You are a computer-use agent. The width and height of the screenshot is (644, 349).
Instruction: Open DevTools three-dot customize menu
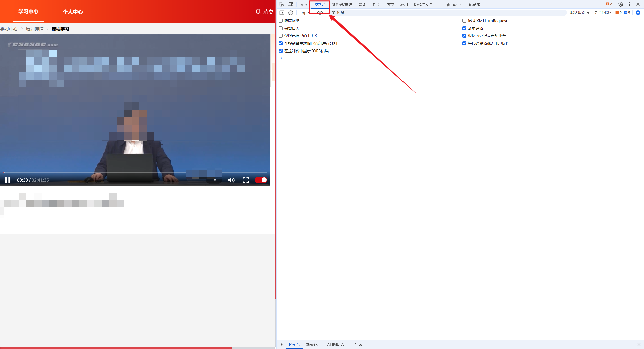click(629, 4)
